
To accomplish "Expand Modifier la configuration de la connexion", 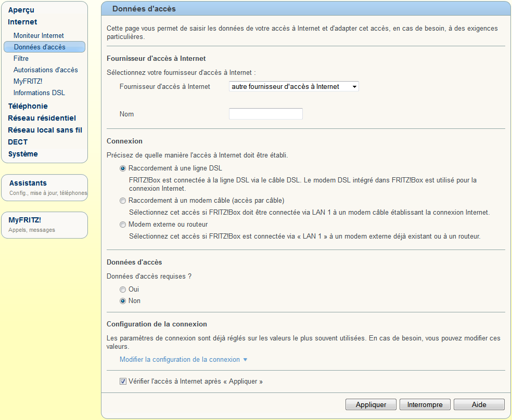I will coord(183,359).
